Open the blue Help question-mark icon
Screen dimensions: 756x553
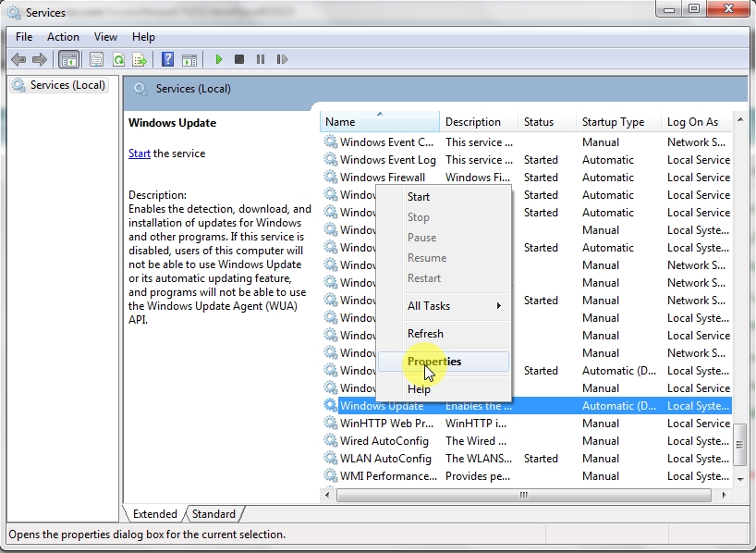167,59
